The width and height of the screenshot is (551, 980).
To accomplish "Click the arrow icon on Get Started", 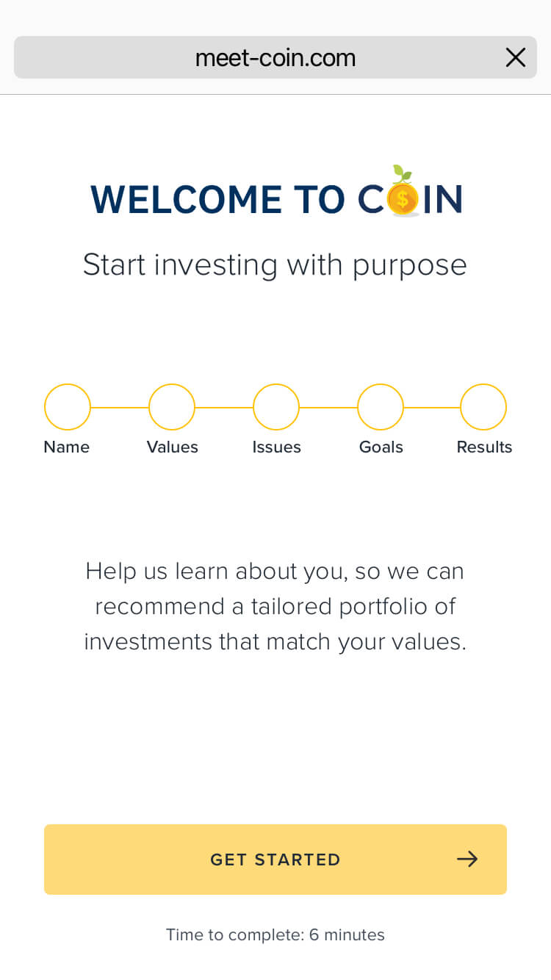I will tap(467, 859).
